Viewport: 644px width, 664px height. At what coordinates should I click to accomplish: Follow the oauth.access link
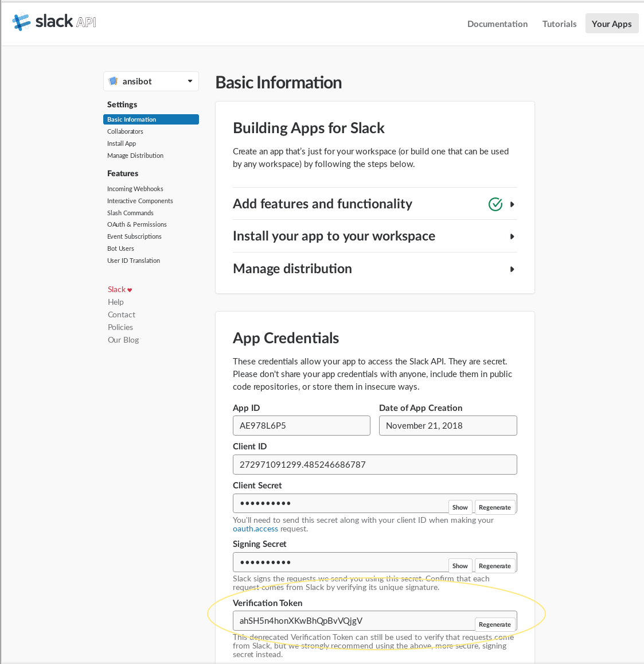(x=255, y=529)
